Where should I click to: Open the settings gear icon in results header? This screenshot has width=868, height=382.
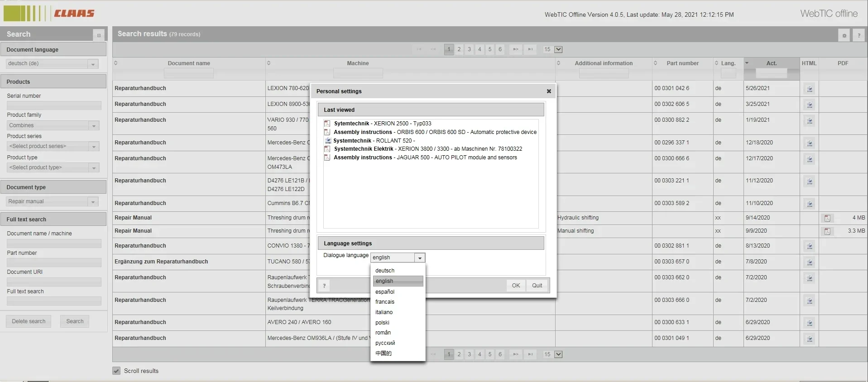coord(844,35)
